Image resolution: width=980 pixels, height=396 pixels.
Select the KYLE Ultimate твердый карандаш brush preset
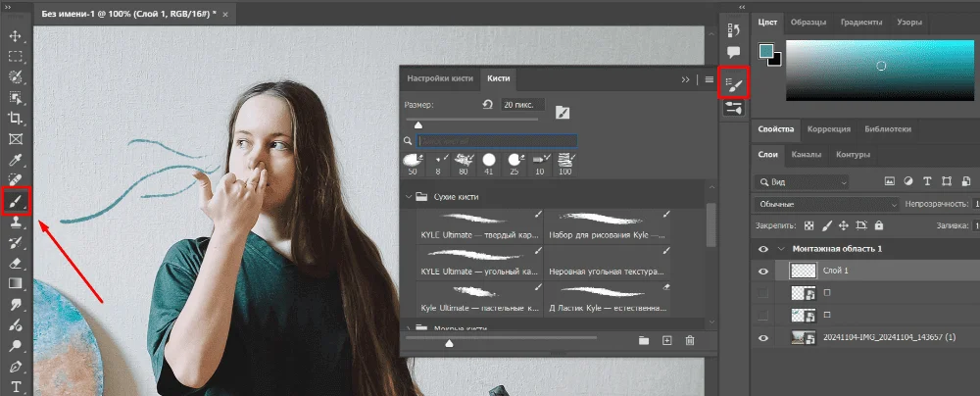(480, 225)
